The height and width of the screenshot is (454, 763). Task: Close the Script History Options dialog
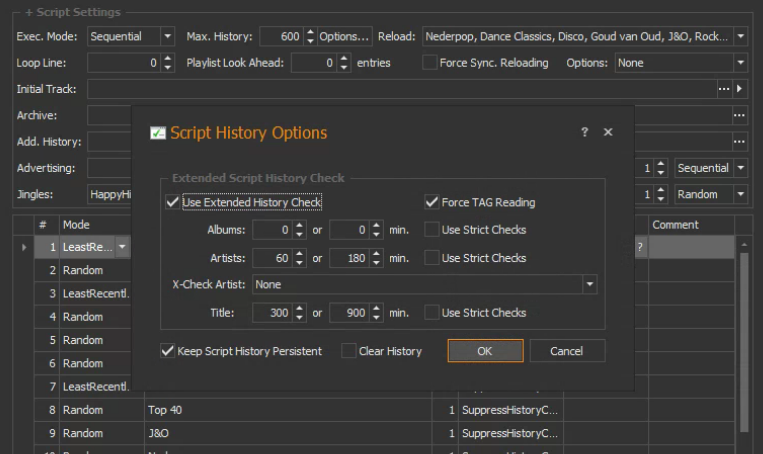608,132
